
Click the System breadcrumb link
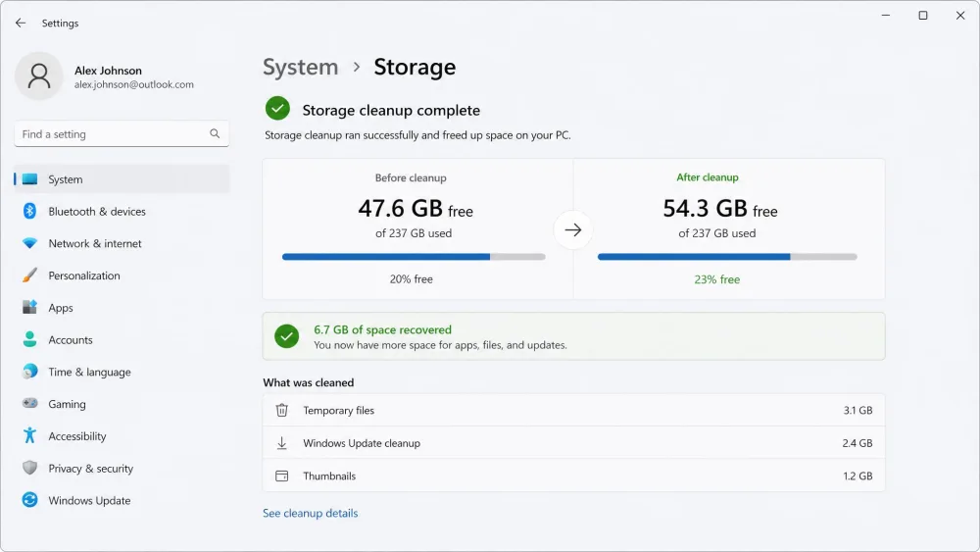point(300,67)
